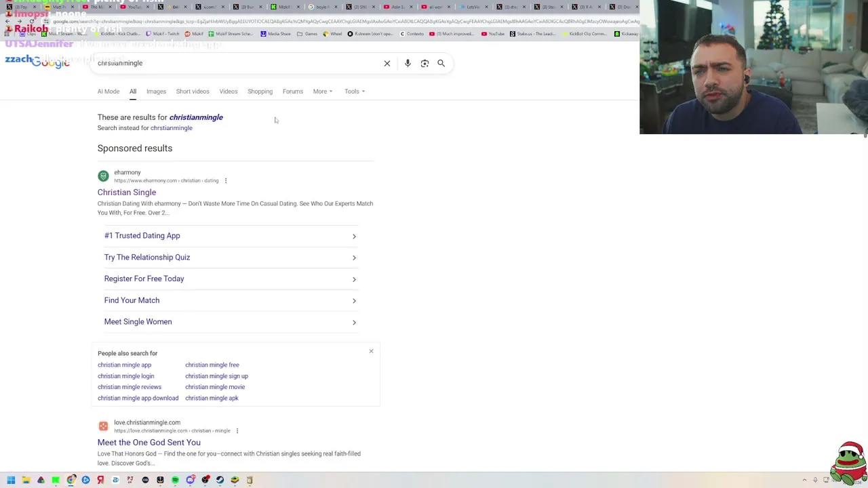This screenshot has height=488, width=868.
Task: Open the Tools dropdown
Action: coord(355,91)
